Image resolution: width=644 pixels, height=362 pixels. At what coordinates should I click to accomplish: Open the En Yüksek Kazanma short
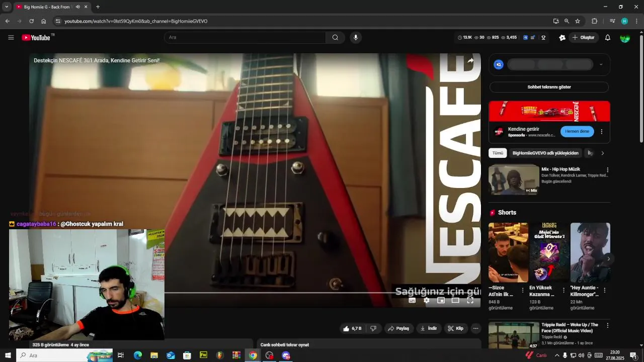coord(549,252)
